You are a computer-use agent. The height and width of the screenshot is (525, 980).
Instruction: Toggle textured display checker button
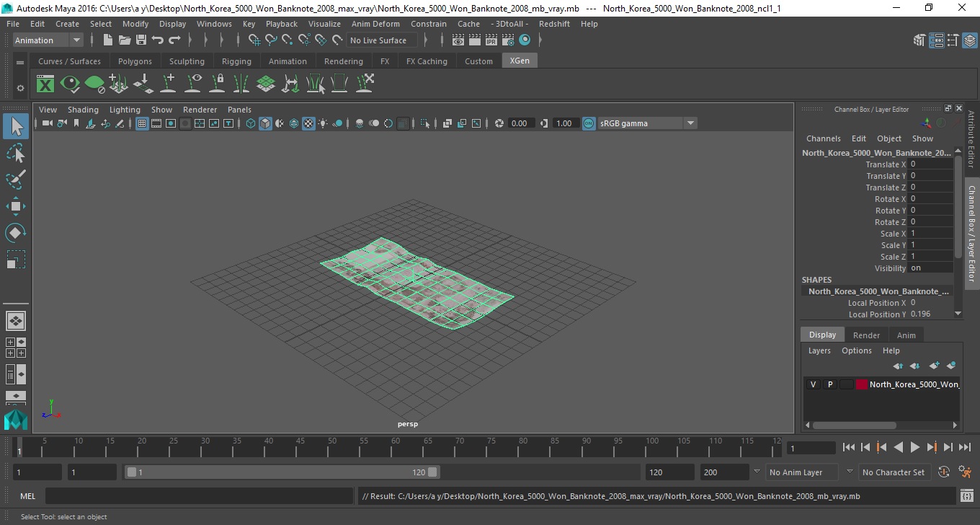[308, 123]
